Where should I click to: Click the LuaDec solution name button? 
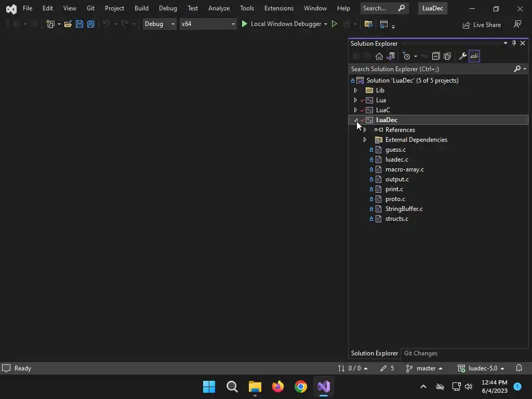[433, 8]
